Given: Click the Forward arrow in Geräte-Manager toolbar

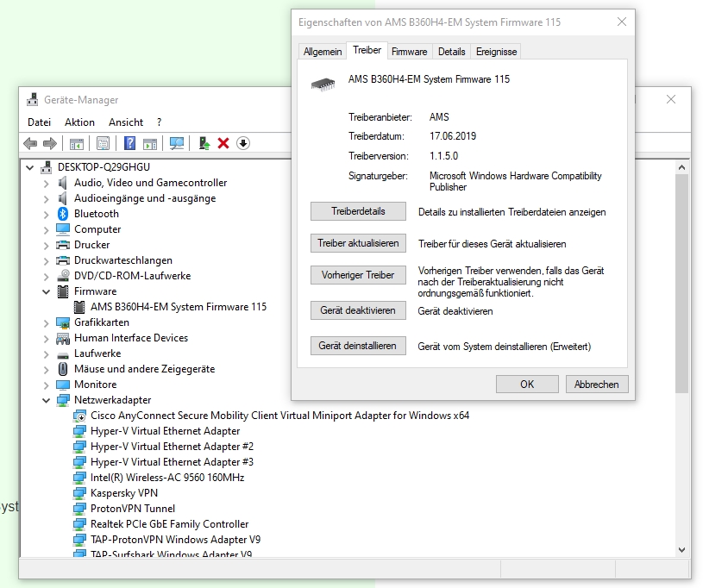Looking at the screenshot, I should (50, 143).
